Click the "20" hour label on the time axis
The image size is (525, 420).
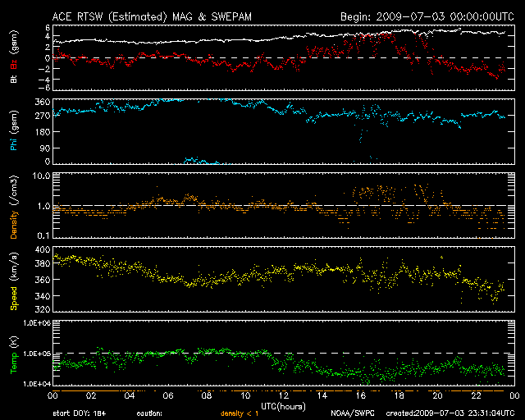(438, 395)
